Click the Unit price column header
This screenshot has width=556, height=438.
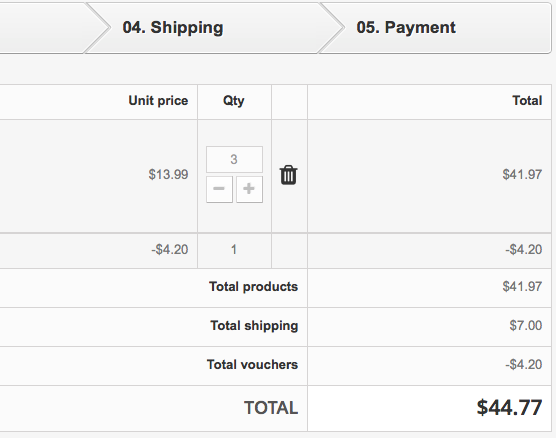(158, 101)
